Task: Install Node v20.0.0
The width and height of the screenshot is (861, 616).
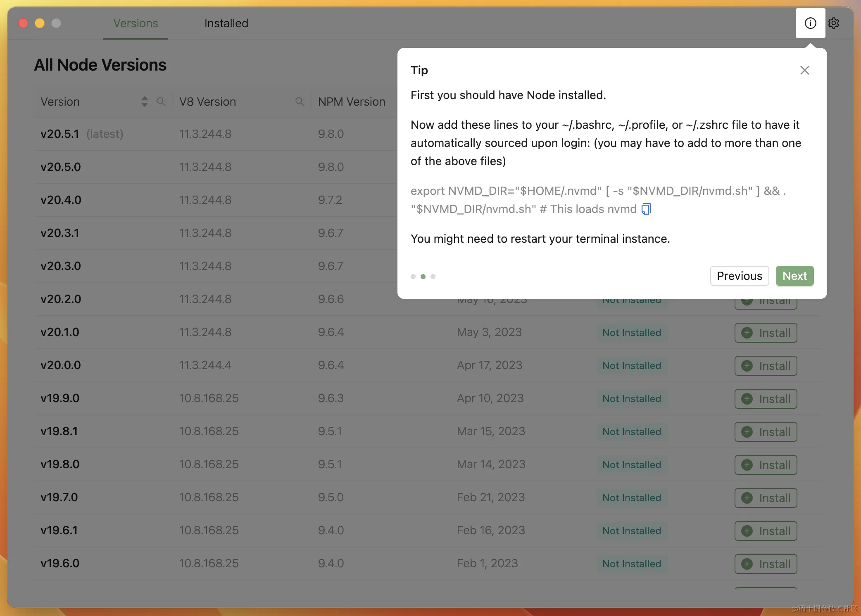Action: tap(766, 366)
